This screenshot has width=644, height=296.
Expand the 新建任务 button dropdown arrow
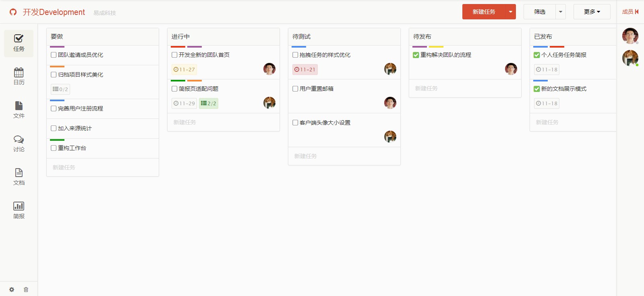point(511,12)
